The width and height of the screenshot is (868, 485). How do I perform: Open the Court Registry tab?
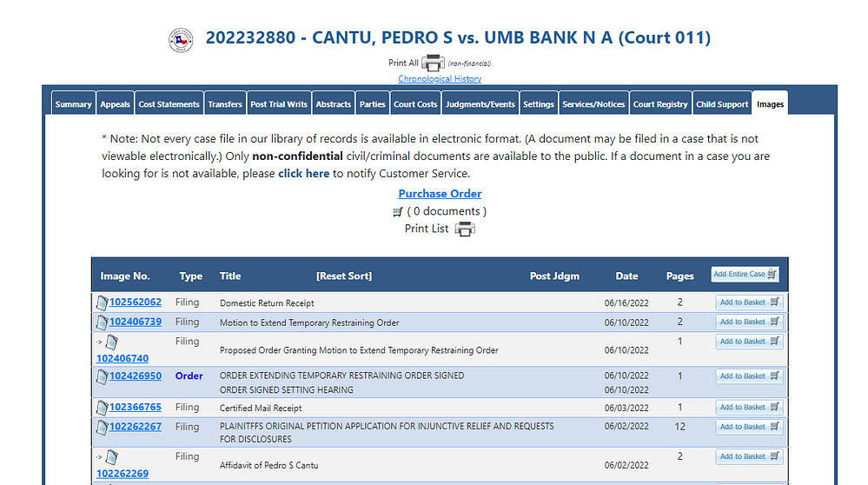coord(660,103)
